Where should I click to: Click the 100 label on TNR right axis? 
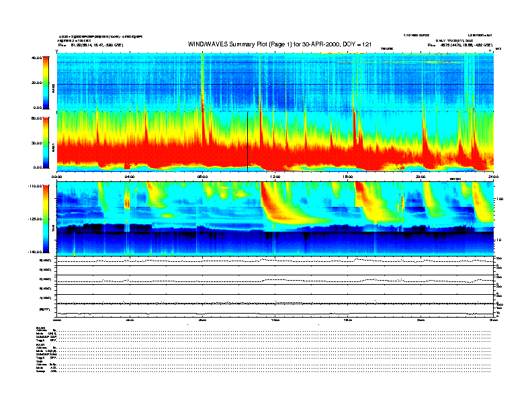[x=500, y=199]
